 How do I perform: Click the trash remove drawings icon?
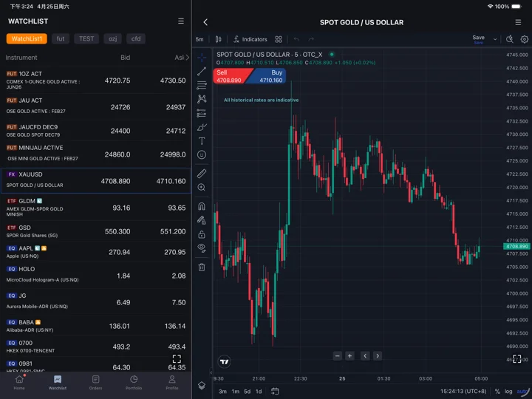pos(202,267)
